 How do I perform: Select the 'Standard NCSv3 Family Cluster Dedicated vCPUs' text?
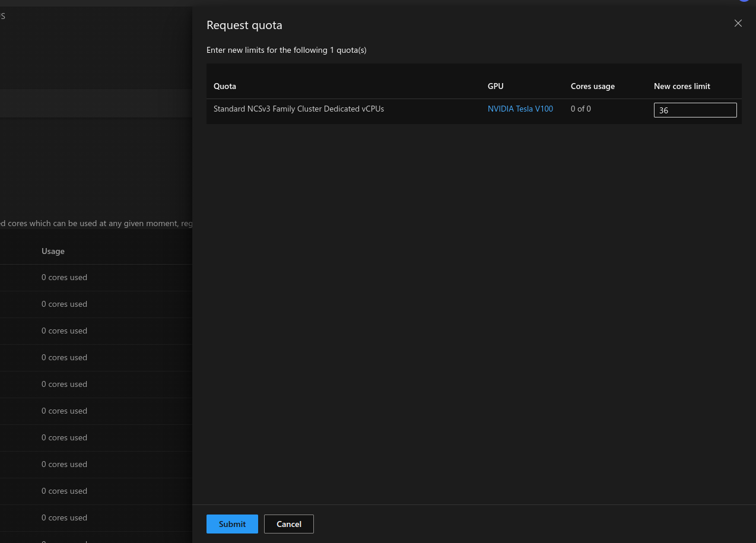tap(298, 109)
